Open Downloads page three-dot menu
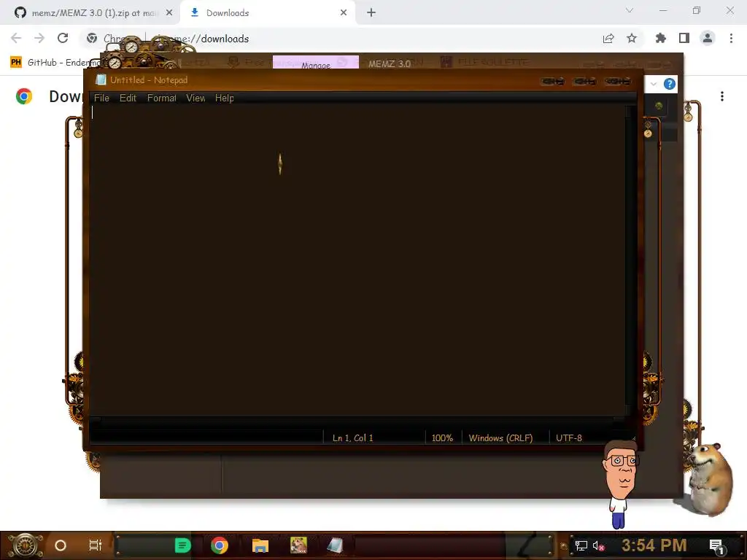 [722, 96]
